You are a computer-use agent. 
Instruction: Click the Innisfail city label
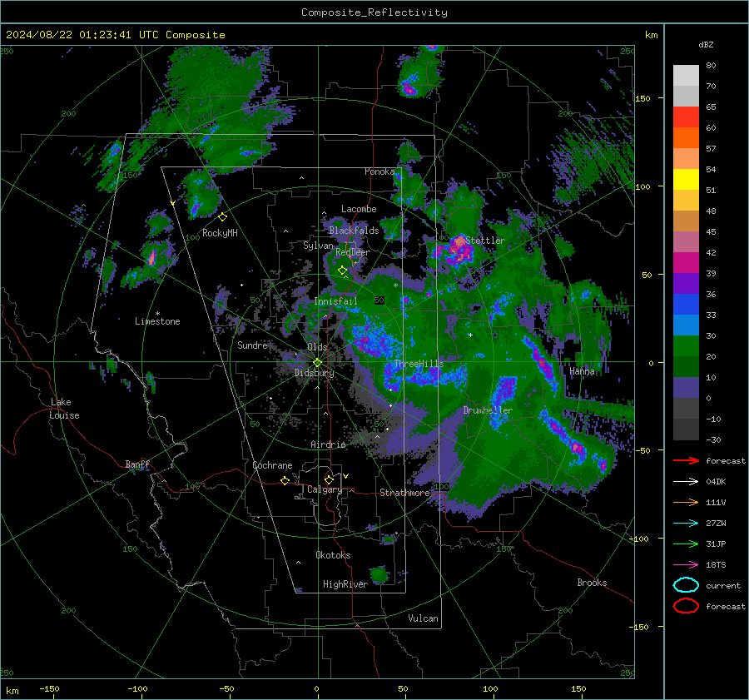click(335, 301)
